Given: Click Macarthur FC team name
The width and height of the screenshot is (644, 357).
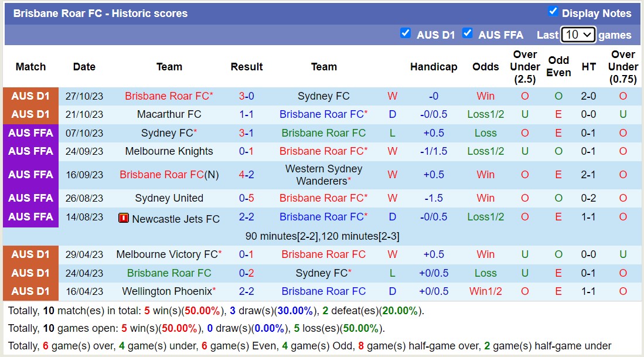Looking at the screenshot, I should click(169, 114).
